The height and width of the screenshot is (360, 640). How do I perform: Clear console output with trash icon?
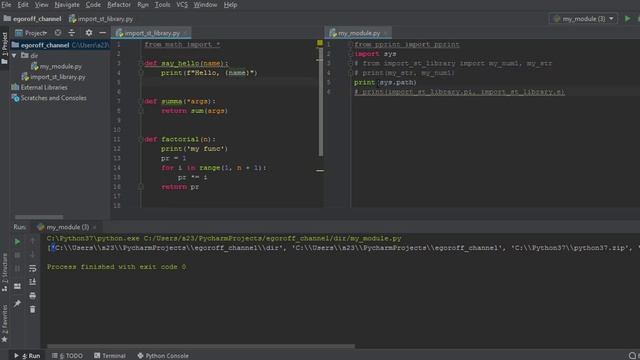[x=33, y=309]
